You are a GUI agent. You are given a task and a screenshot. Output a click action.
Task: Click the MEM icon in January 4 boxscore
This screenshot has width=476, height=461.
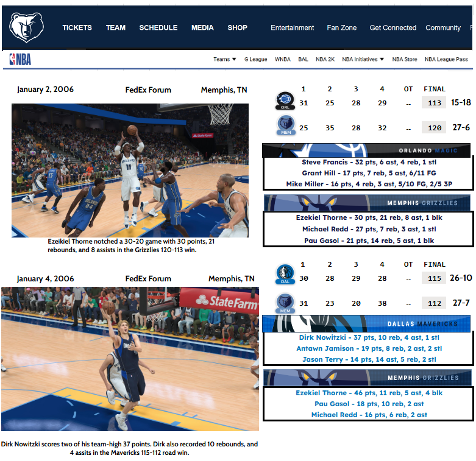[285, 303]
